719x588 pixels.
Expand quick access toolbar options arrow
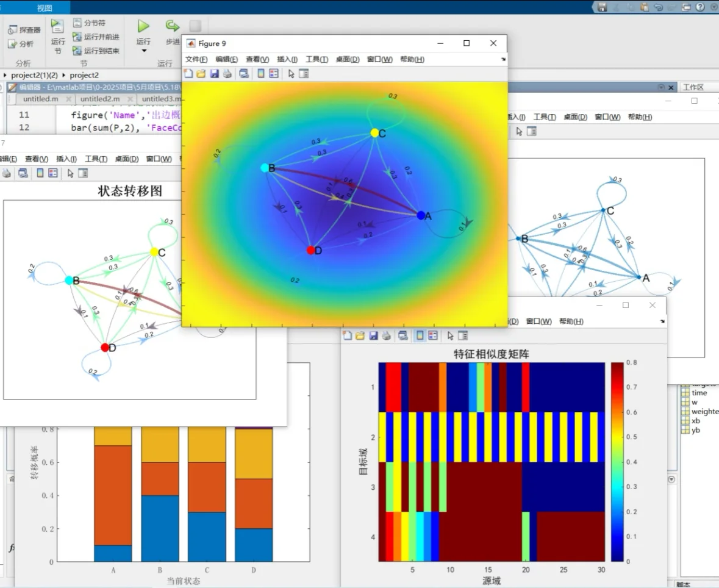click(x=714, y=7)
